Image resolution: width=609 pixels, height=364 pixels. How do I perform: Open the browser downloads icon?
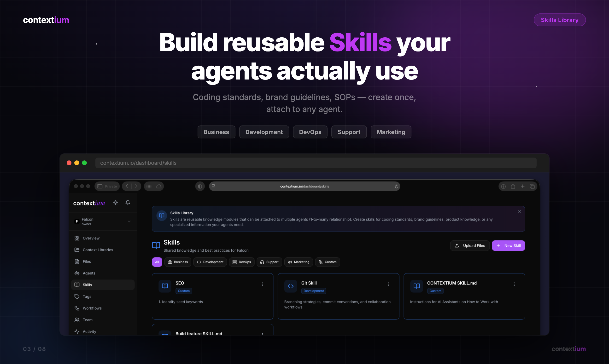[504, 186]
